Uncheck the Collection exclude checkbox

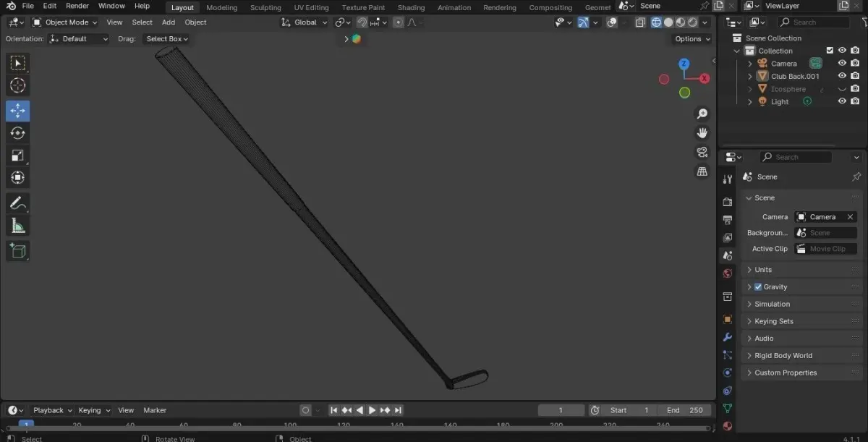[829, 51]
